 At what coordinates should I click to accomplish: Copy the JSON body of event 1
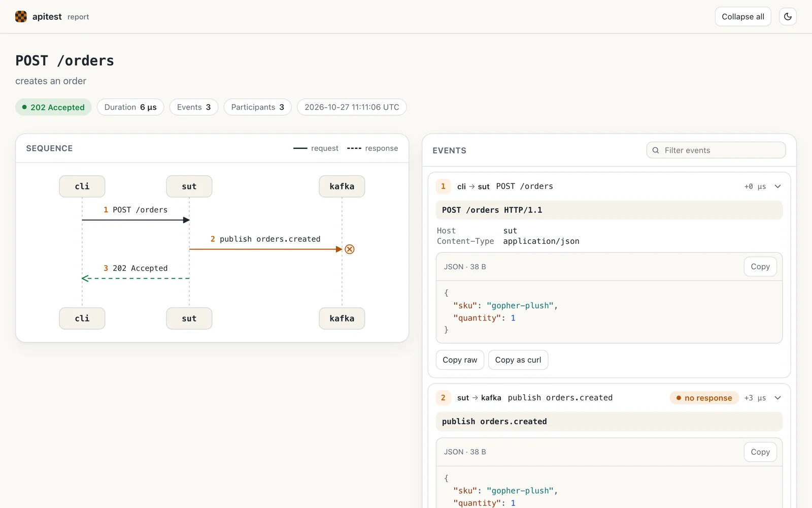pyautogui.click(x=760, y=267)
